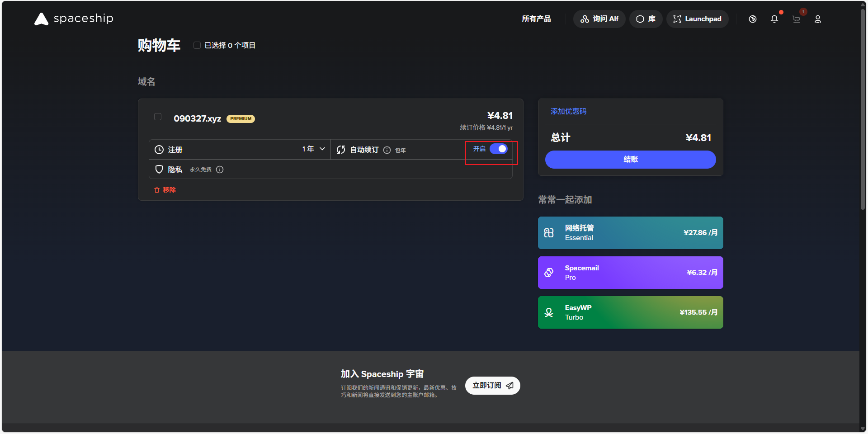Screen dimensions: 868x434
Task: Open the currency selector icon
Action: (753, 19)
